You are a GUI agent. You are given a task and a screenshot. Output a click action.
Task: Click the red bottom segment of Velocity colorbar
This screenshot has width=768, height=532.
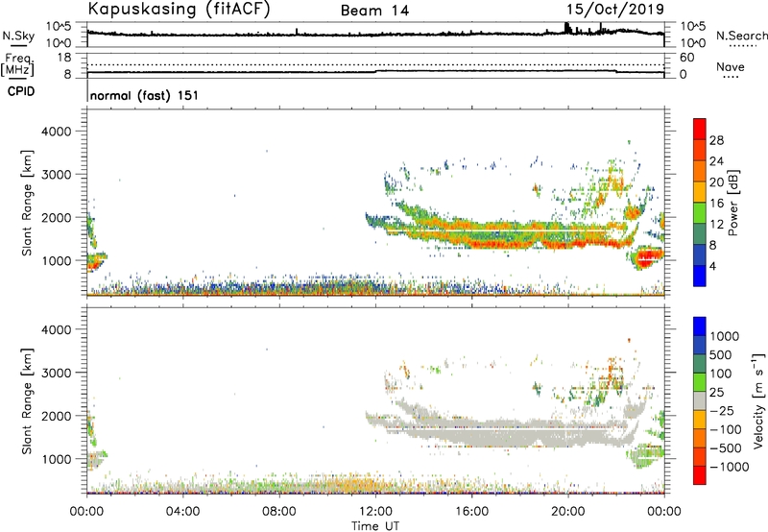tap(700, 475)
